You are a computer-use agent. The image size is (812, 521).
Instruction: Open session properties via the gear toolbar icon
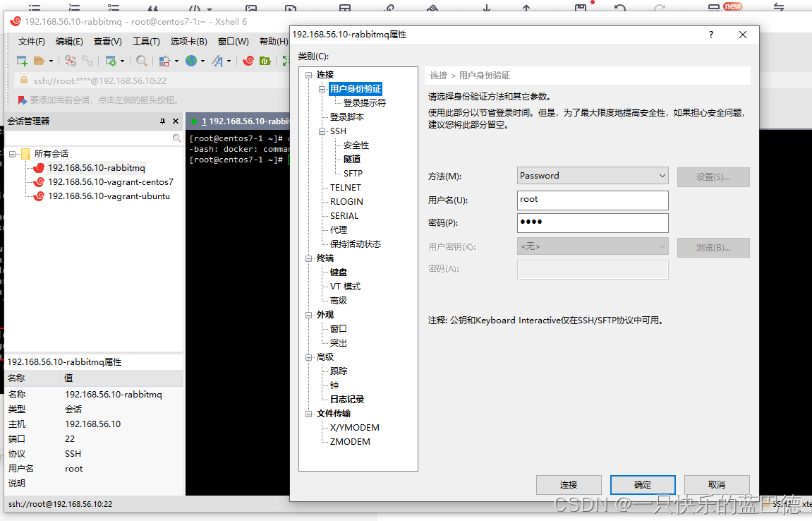tap(111, 61)
